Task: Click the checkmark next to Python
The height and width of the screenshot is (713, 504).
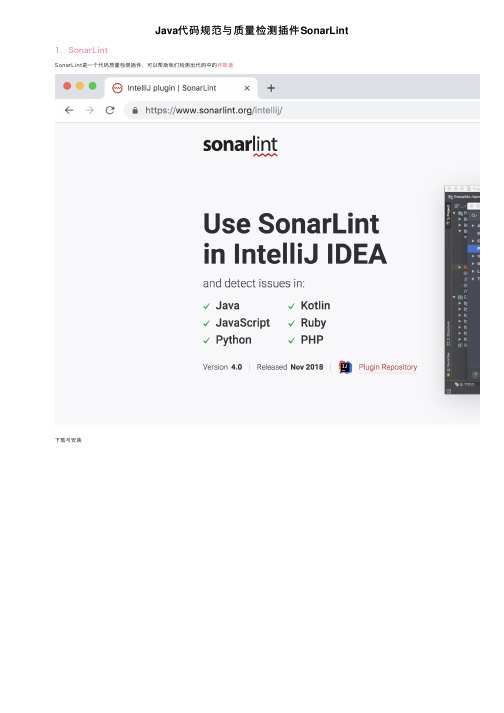Action: pyautogui.click(x=207, y=341)
